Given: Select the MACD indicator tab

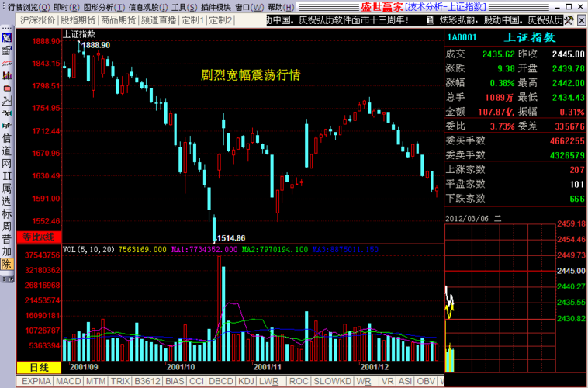Looking at the screenshot, I should (x=68, y=381).
